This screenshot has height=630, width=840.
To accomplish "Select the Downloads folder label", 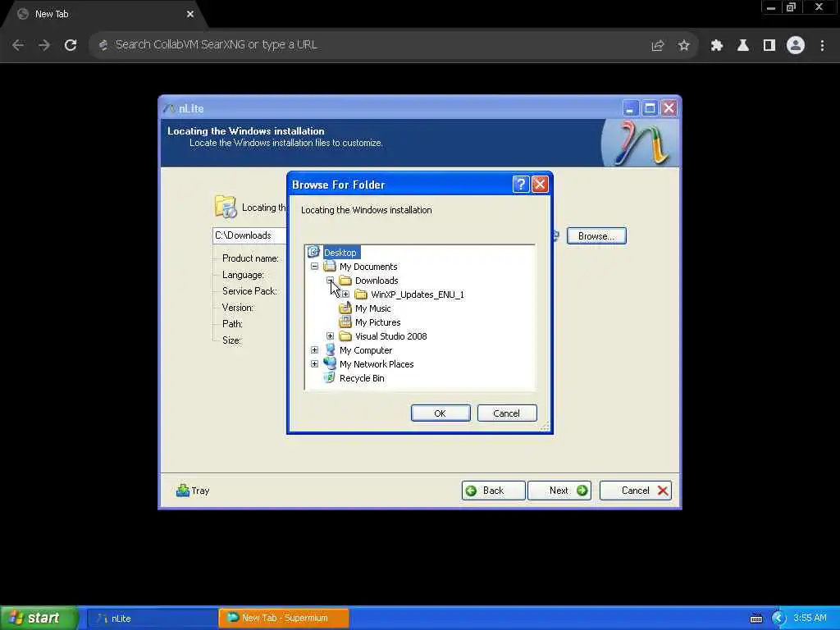I will 377,281.
